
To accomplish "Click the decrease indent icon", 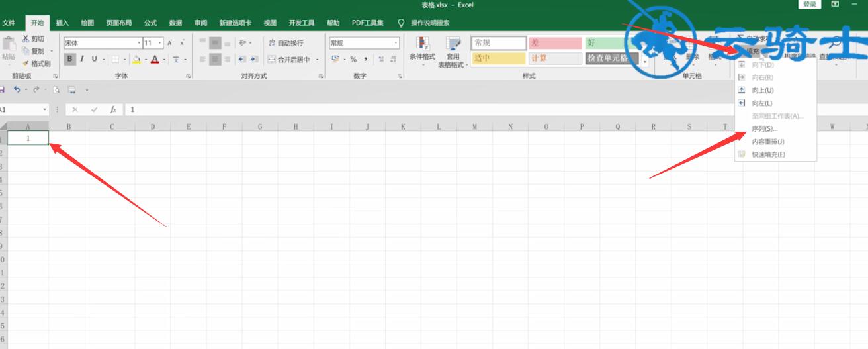I will click(x=242, y=59).
